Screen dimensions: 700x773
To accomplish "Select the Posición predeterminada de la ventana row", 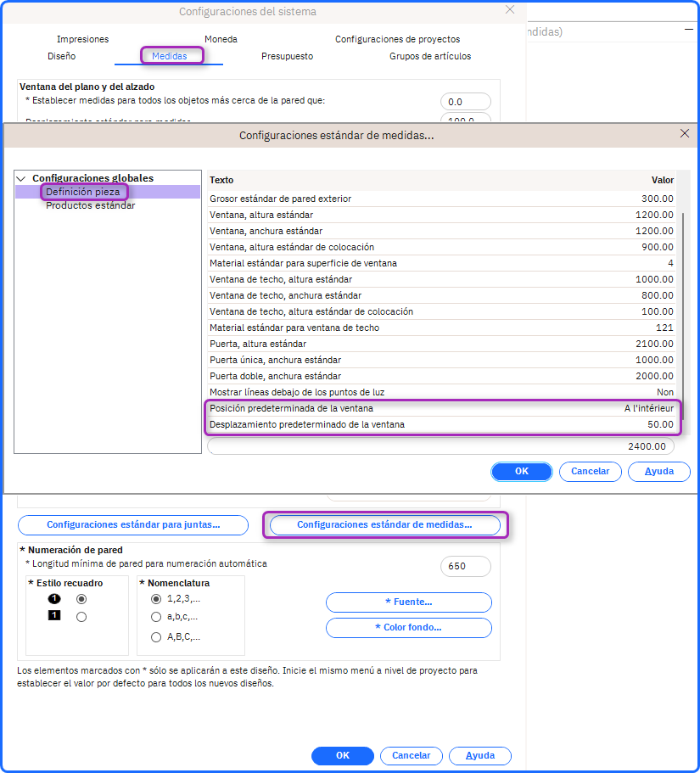I will point(441,408).
